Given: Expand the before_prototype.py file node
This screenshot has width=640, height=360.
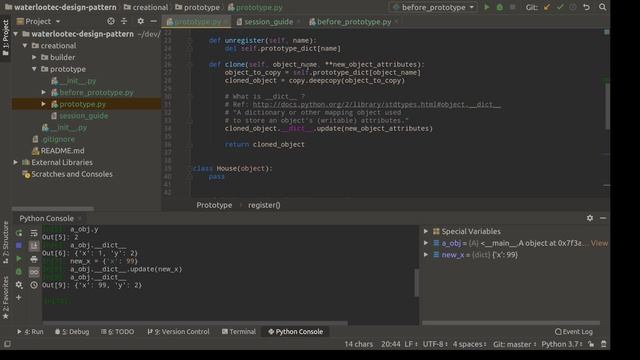Looking at the screenshot, I should [x=44, y=93].
